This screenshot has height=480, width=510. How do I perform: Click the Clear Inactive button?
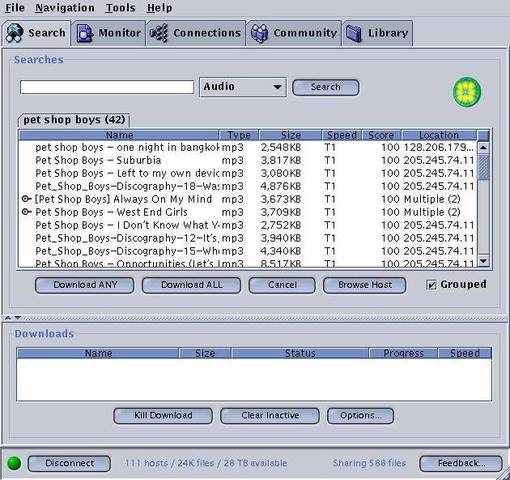(270, 416)
